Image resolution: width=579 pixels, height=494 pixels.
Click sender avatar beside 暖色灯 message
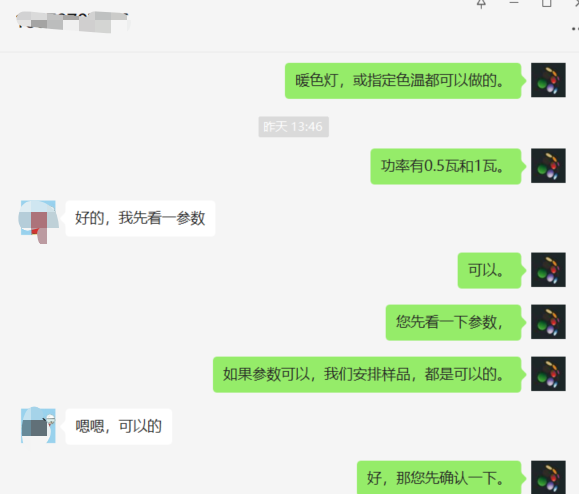point(548,80)
